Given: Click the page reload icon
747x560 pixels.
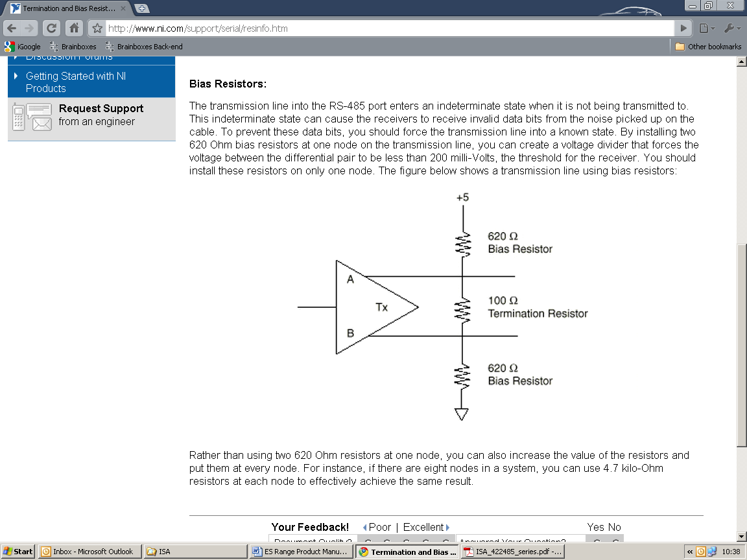Looking at the screenshot, I should (51, 28).
